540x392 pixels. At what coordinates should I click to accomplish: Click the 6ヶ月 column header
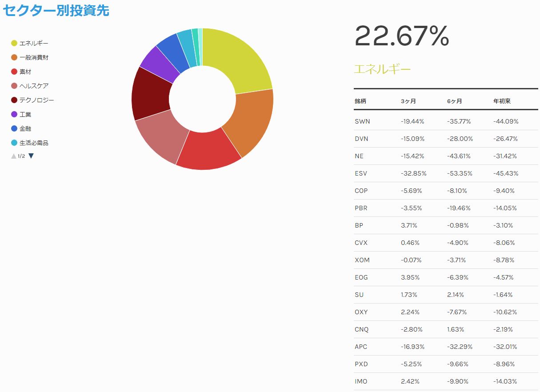point(455,101)
